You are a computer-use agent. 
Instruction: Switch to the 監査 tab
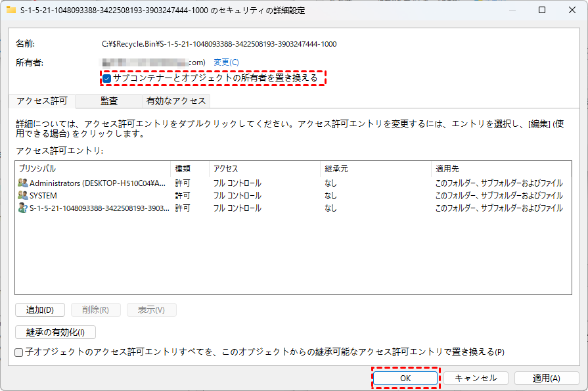pos(109,101)
